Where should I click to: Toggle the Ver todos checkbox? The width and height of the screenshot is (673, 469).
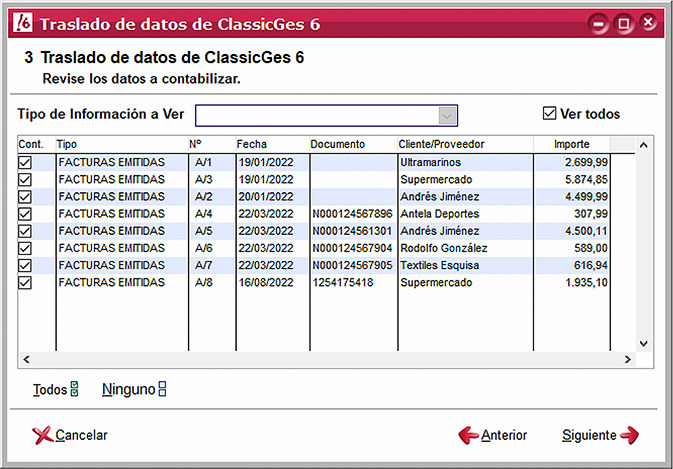549,113
